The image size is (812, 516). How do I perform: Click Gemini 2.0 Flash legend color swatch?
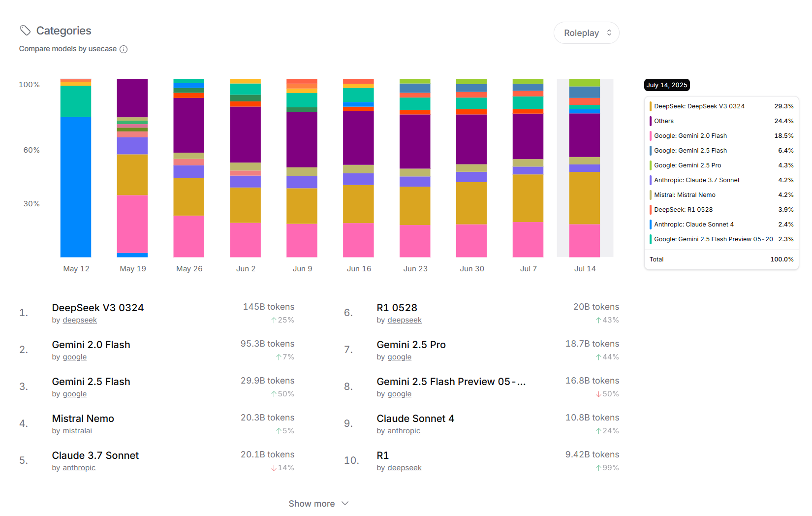[x=651, y=136]
